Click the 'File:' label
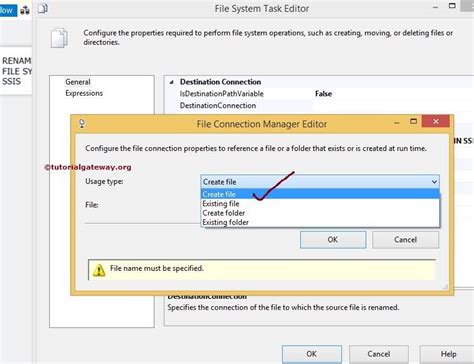 [92, 205]
